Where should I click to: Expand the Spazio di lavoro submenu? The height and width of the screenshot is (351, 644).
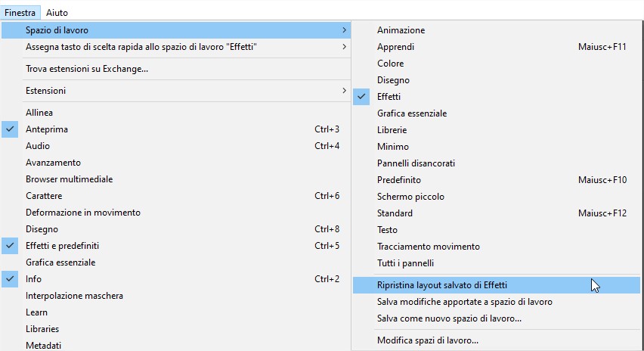click(57, 30)
